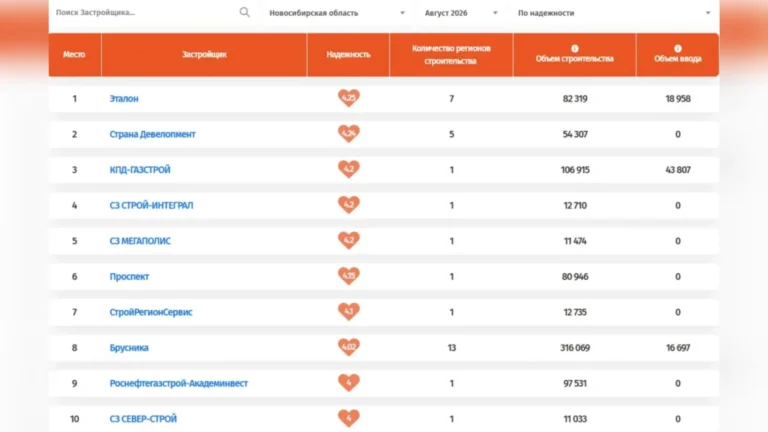Open the Страна Девелопмент link
768x432 pixels.
pos(152,134)
